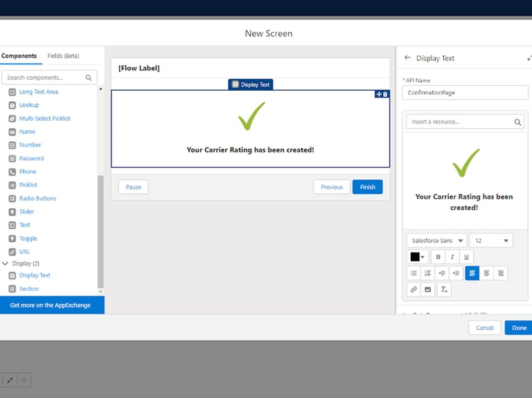The image size is (532, 398).
Task: Edit the API Name field ConfirmationPage
Action: pos(465,93)
